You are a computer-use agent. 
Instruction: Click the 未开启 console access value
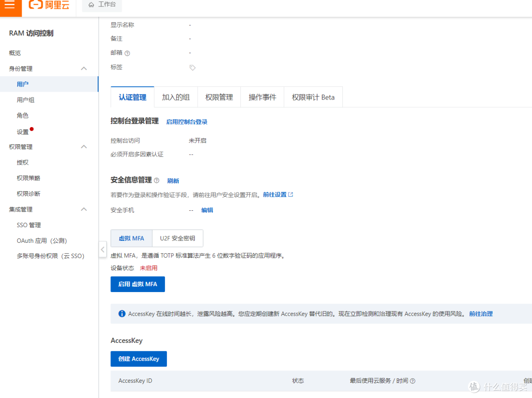pyautogui.click(x=198, y=140)
